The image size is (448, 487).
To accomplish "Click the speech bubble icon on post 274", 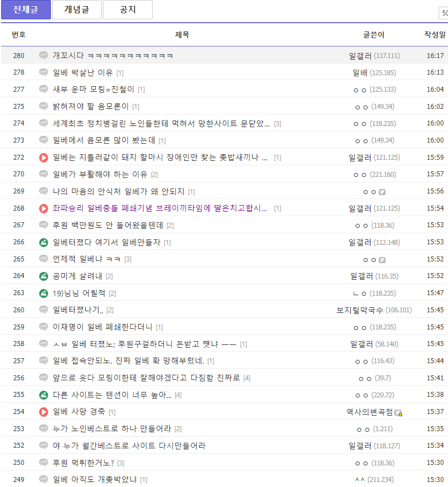I will 44,123.
